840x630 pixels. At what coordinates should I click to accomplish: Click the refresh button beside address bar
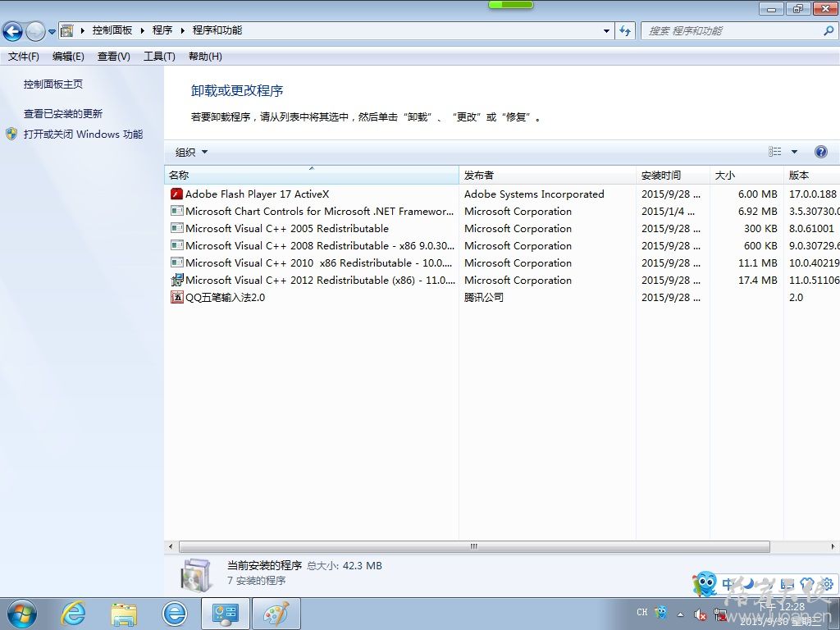[625, 31]
